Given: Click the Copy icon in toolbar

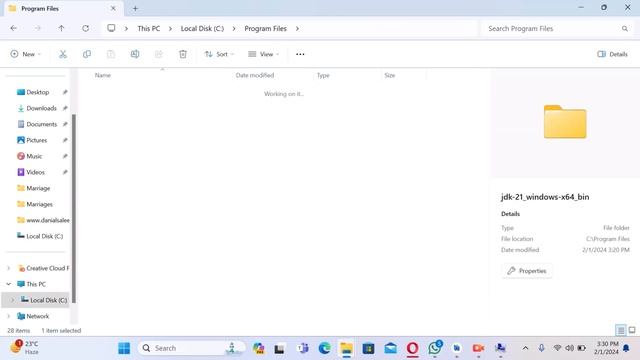Looking at the screenshot, I should coord(87,54).
